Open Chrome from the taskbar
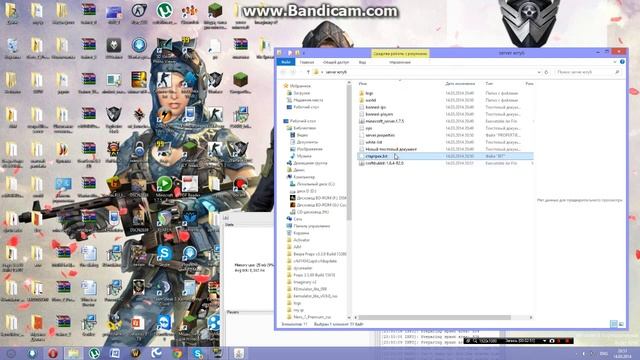 click(177, 353)
